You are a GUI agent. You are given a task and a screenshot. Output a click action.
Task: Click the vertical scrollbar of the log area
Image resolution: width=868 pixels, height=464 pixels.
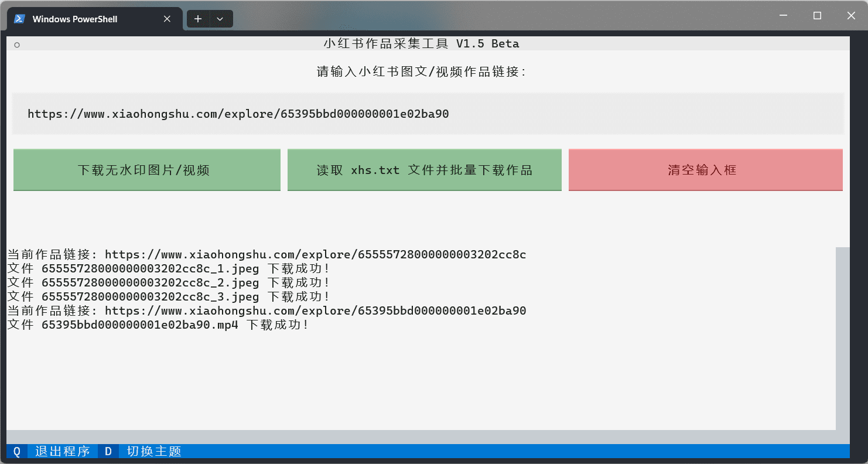[842, 334]
